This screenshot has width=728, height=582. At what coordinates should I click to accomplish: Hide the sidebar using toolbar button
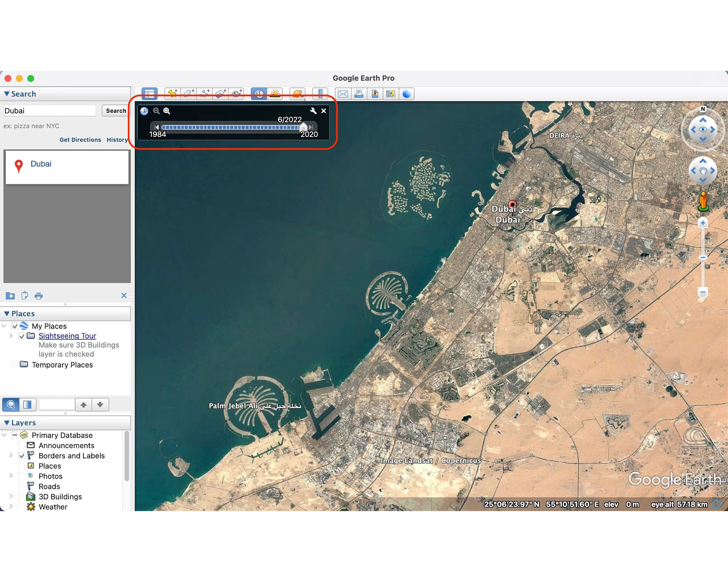click(149, 94)
